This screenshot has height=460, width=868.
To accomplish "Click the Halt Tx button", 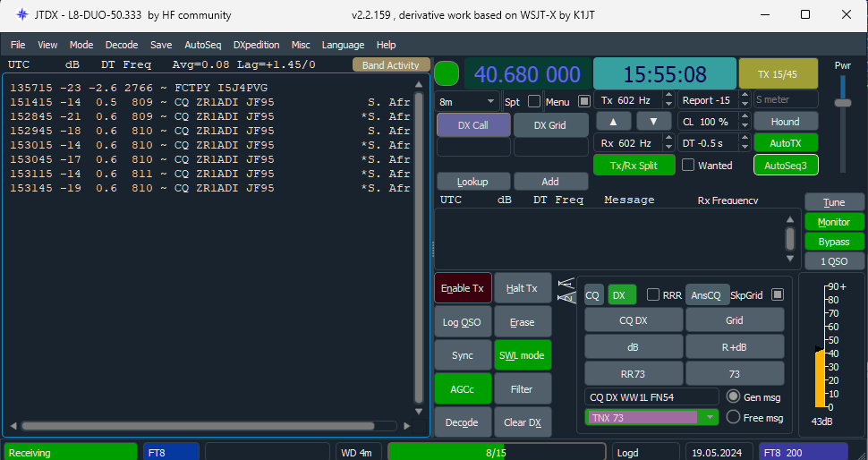I will [x=523, y=288].
